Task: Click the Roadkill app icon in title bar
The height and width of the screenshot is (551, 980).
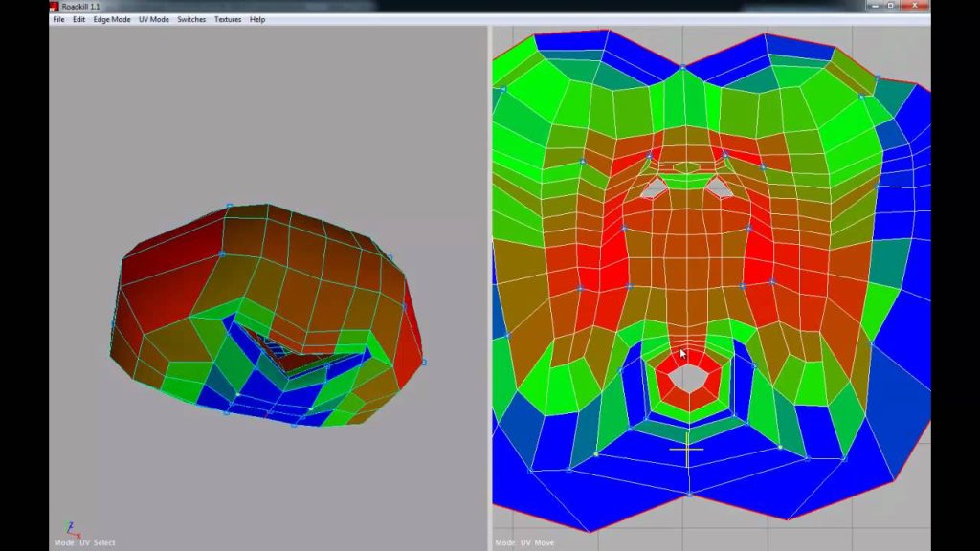Action: point(54,7)
